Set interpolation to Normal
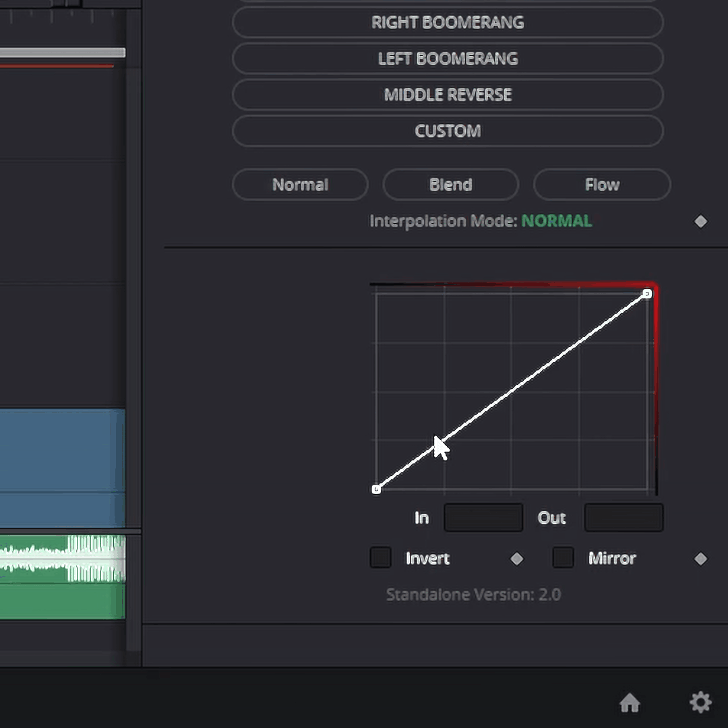The image size is (728, 728). [x=300, y=185]
